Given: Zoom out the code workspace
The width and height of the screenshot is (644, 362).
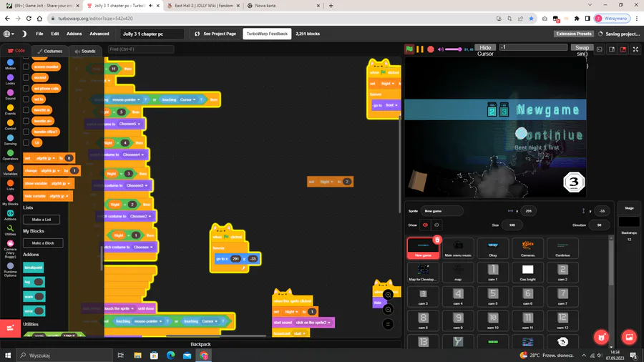Looking at the screenshot, I should pos(388,310).
